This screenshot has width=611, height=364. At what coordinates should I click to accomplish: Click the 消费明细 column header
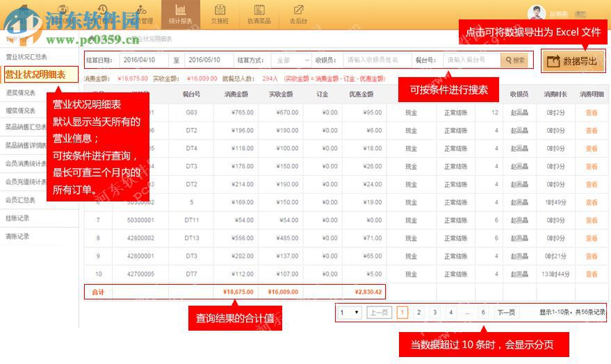pos(592,94)
